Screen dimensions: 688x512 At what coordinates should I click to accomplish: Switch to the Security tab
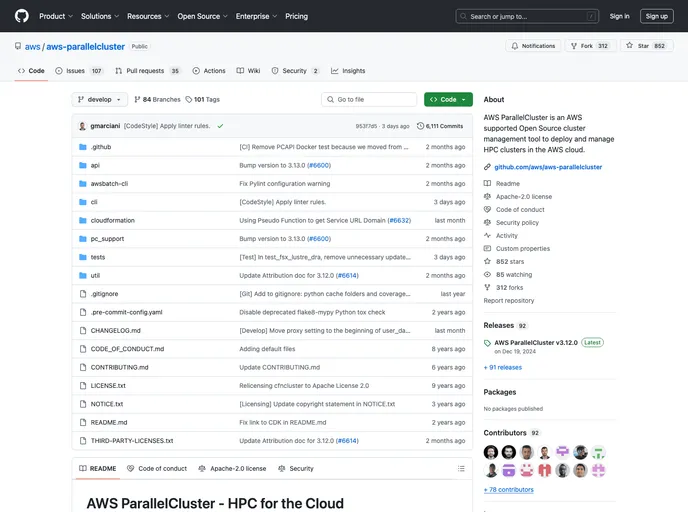point(295,71)
